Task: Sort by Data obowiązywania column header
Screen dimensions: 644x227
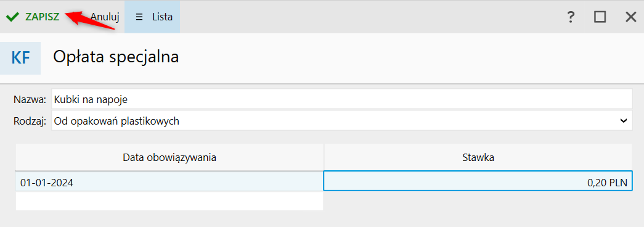Action: pyautogui.click(x=169, y=157)
